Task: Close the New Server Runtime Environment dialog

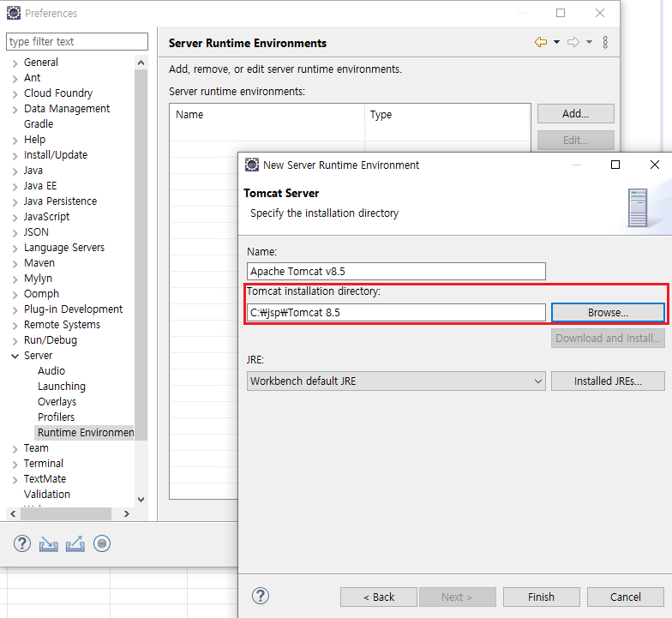Action: pos(655,165)
